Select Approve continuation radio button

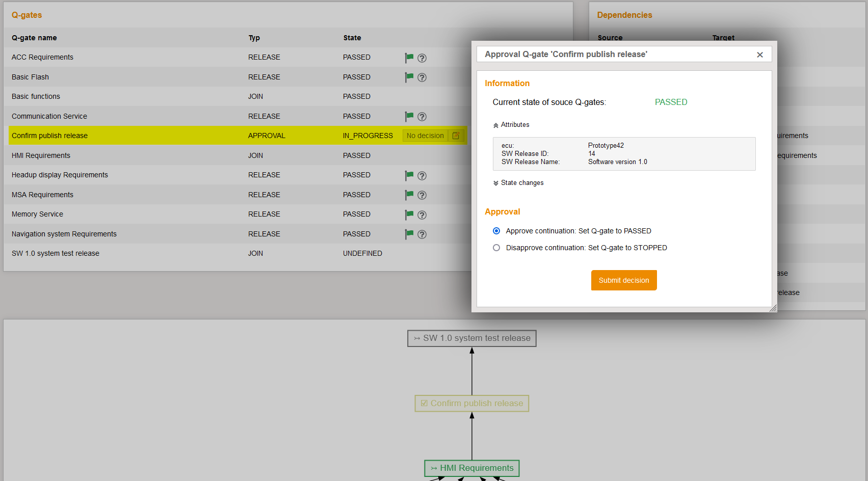tap(496, 231)
